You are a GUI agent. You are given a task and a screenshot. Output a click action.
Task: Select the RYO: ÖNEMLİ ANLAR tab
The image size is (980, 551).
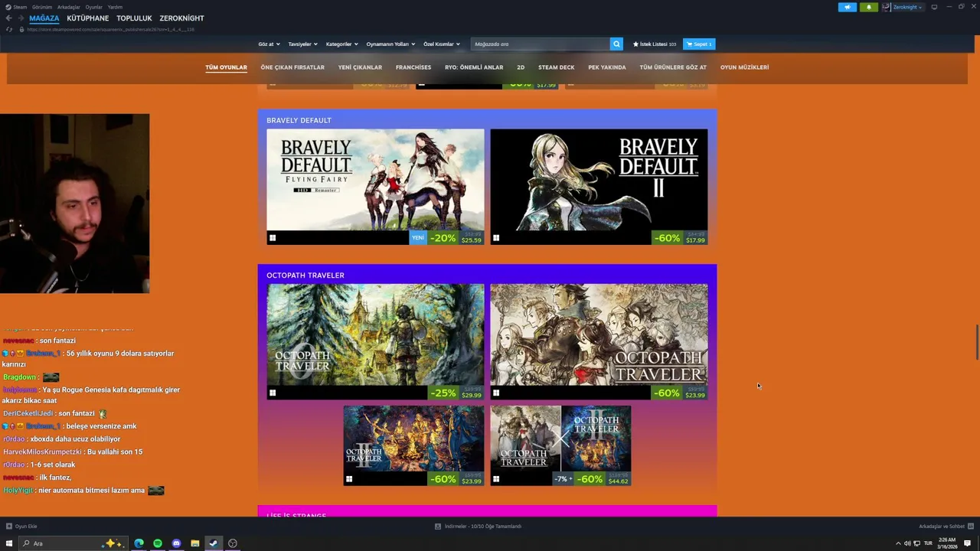pyautogui.click(x=474, y=67)
